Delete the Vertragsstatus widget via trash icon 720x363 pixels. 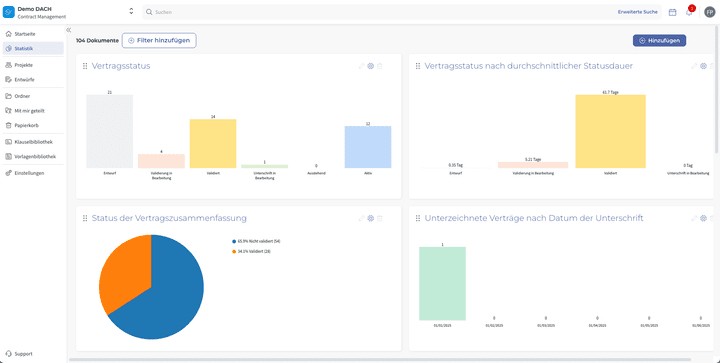click(x=380, y=66)
